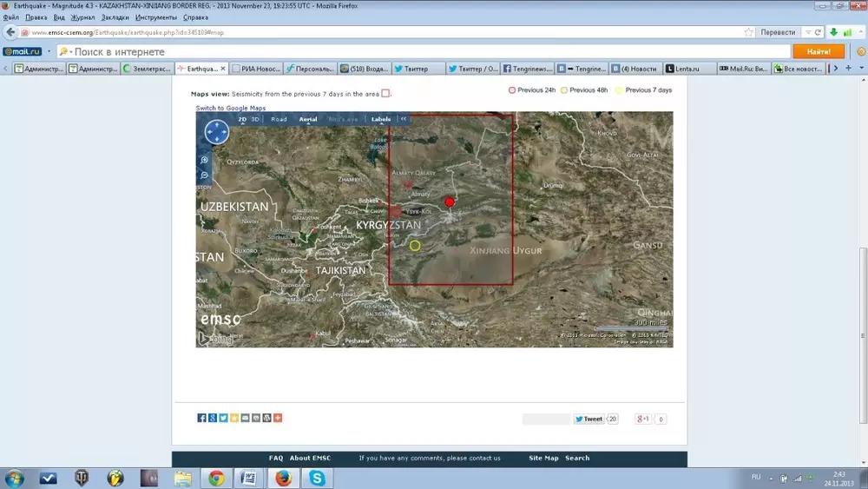Zoom in on the map
Image resolution: width=868 pixels, height=489 pixels.
(x=205, y=161)
